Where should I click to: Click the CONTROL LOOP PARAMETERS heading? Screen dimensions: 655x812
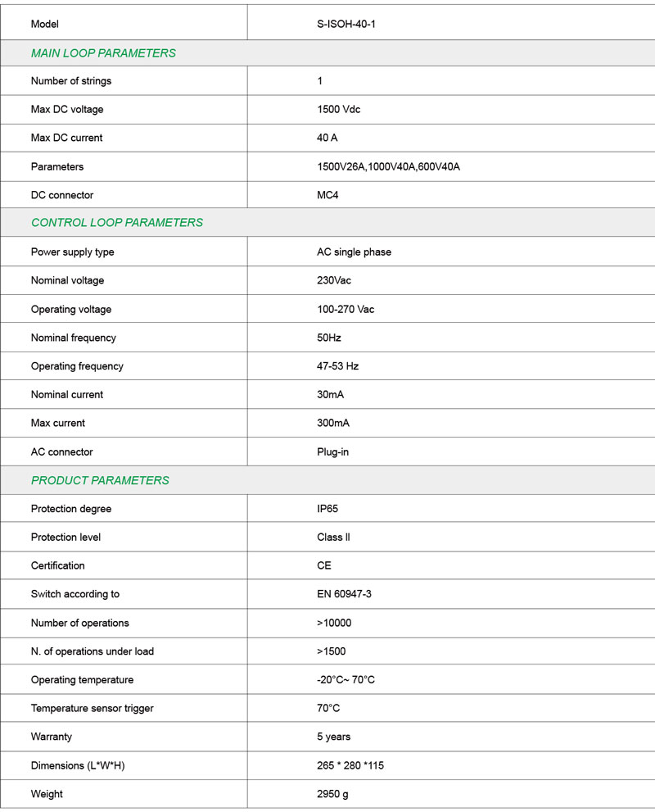pos(117,222)
